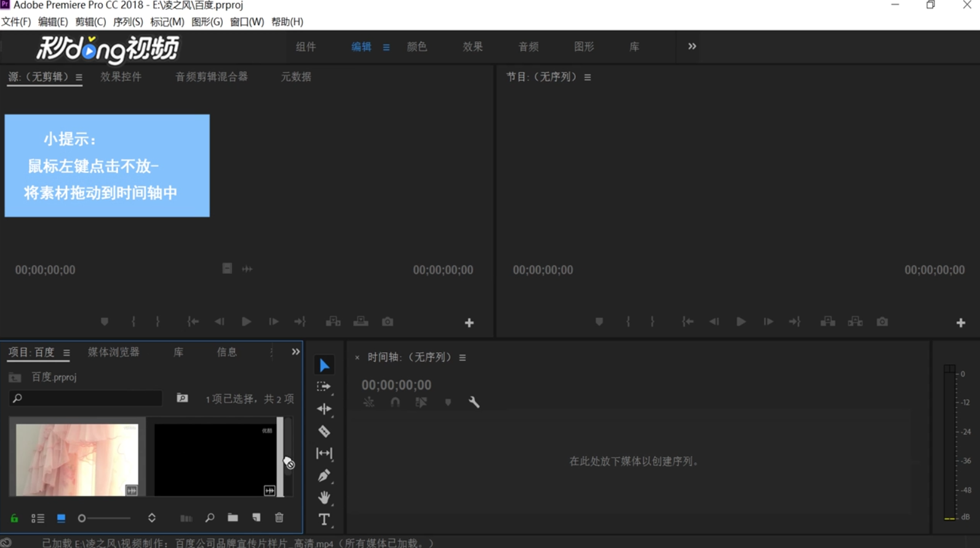Open Project 百度 panel menu
Viewport: 980px width, 548px height.
click(66, 353)
